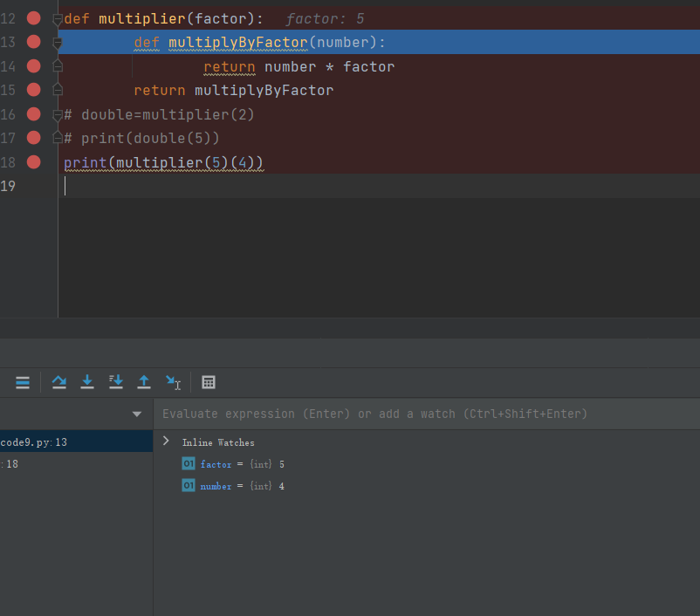700x616 pixels.
Task: Collapse the multiplier function fold on line 12
Action: [x=58, y=19]
